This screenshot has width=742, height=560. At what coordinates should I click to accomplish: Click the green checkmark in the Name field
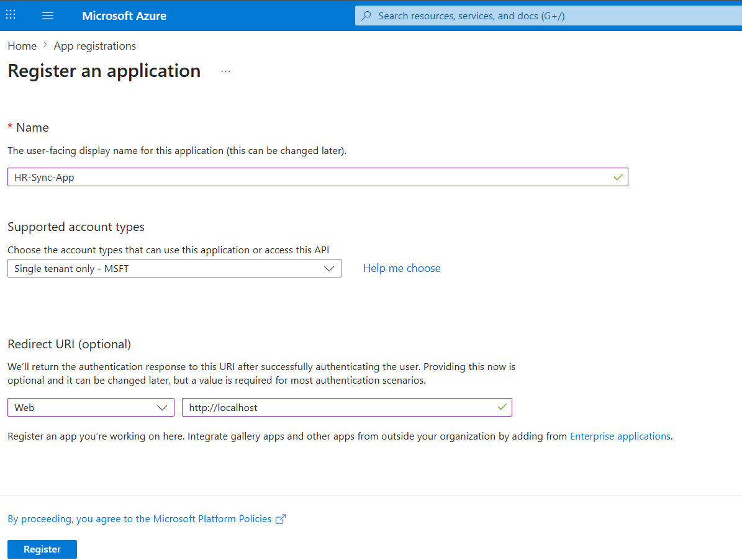click(x=618, y=177)
